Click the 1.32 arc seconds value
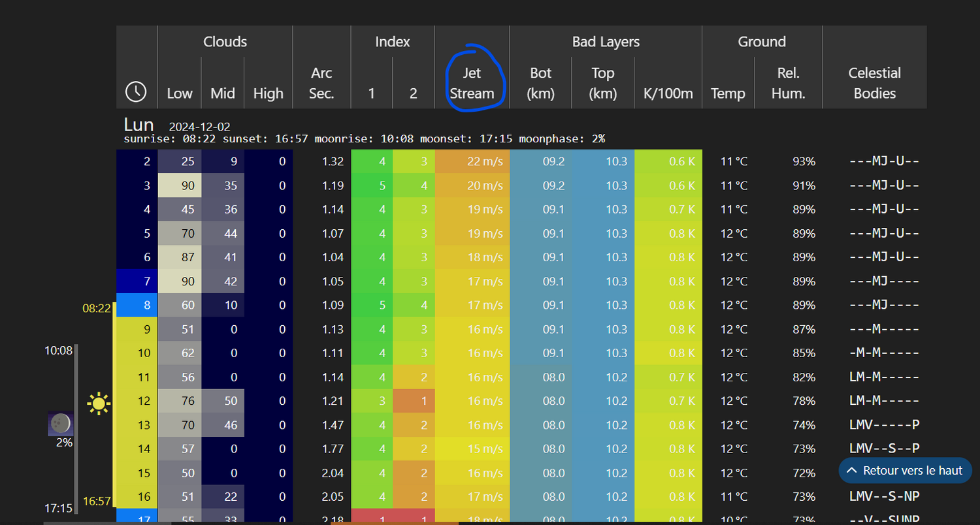The image size is (980, 525). point(333,161)
